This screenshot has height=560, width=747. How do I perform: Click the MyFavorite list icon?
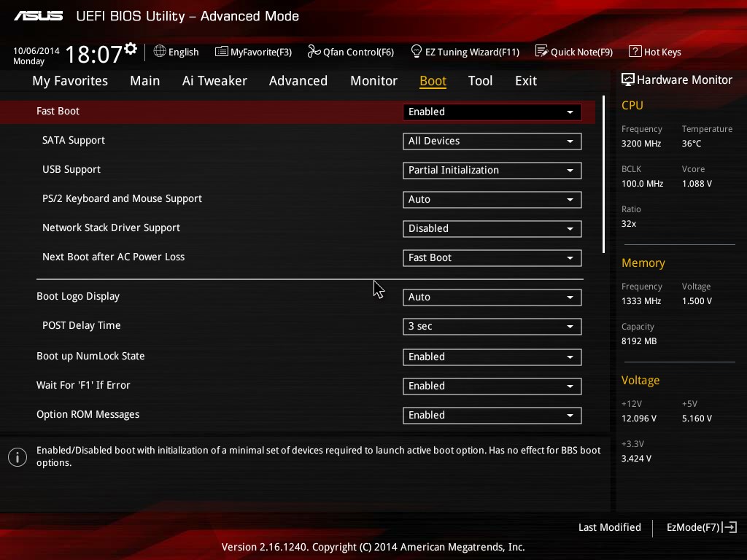click(x=221, y=52)
